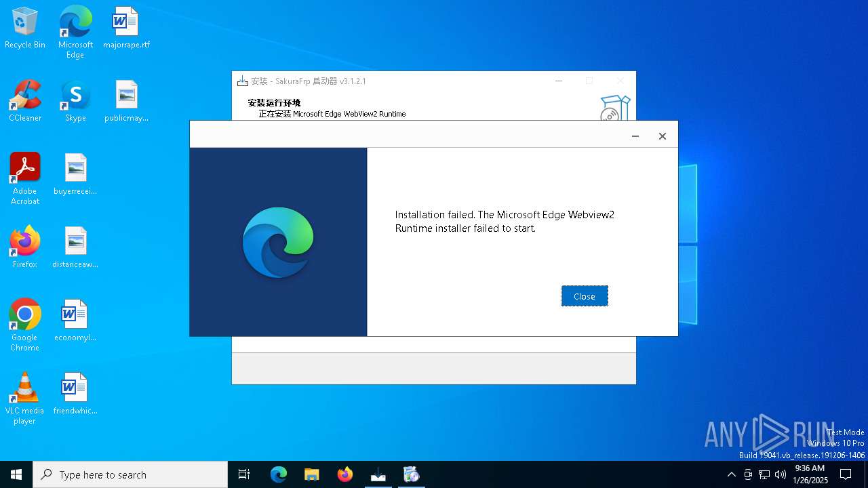Open the volume control tray icon

tap(781, 474)
